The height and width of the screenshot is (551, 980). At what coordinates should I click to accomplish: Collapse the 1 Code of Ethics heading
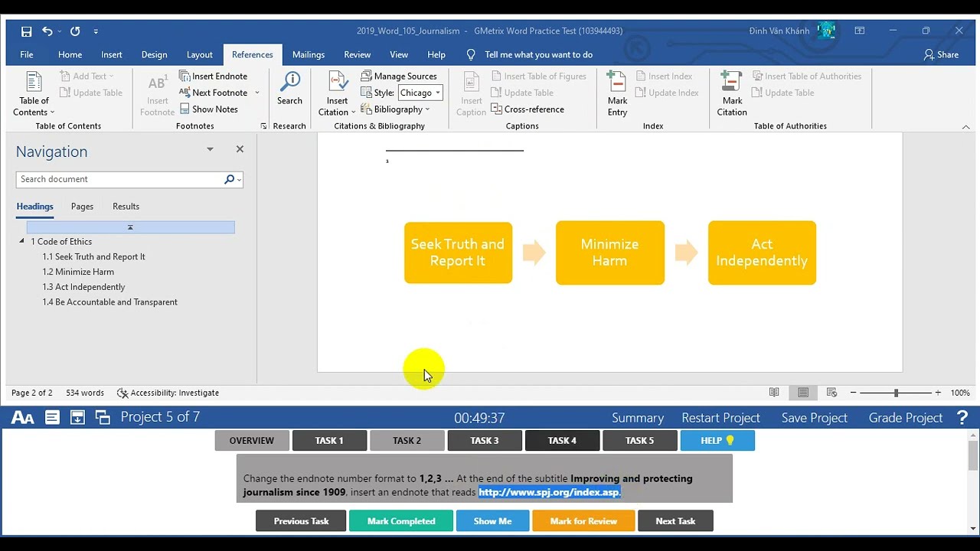pos(22,241)
